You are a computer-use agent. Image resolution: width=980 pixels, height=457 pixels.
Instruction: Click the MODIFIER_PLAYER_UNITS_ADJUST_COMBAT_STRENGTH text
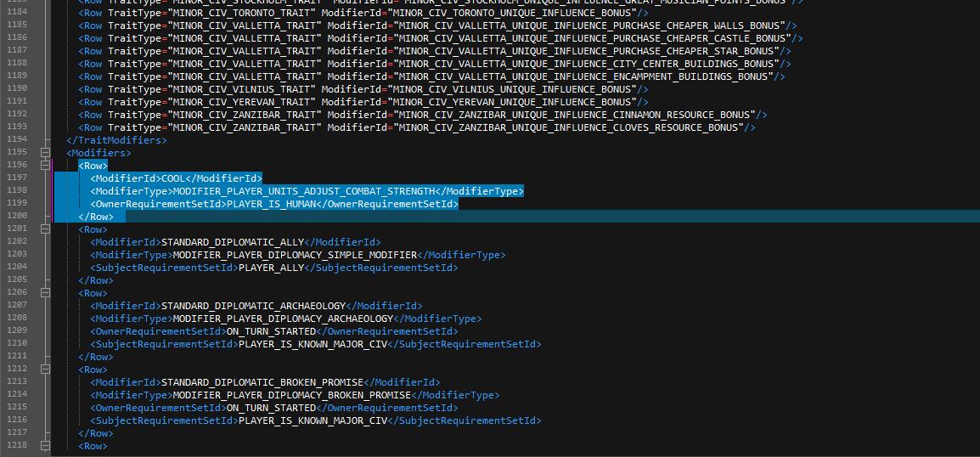pos(303,190)
